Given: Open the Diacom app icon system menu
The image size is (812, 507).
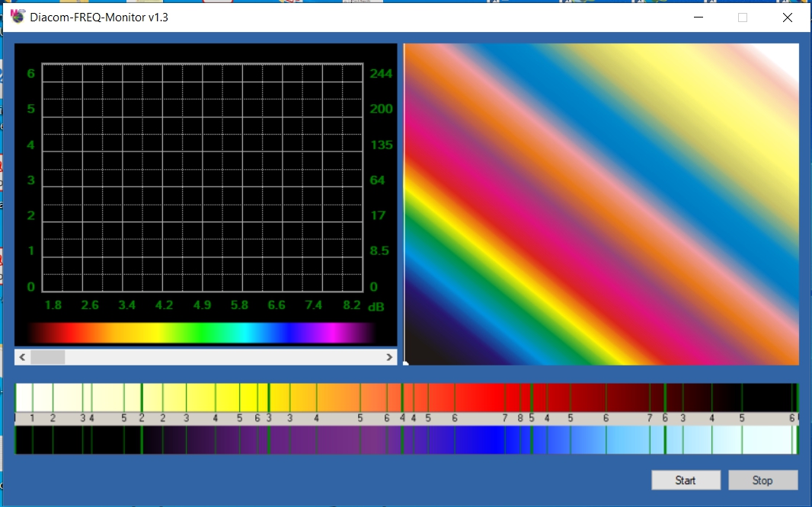Looking at the screenshot, I should click(x=18, y=17).
